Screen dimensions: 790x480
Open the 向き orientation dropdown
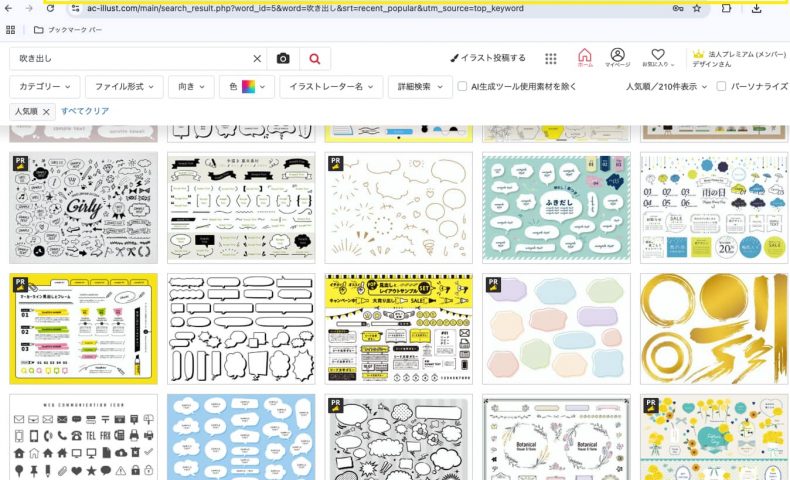(191, 87)
